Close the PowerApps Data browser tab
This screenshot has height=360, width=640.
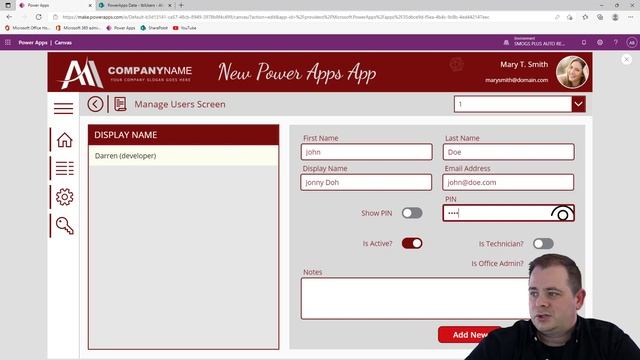click(x=170, y=5)
